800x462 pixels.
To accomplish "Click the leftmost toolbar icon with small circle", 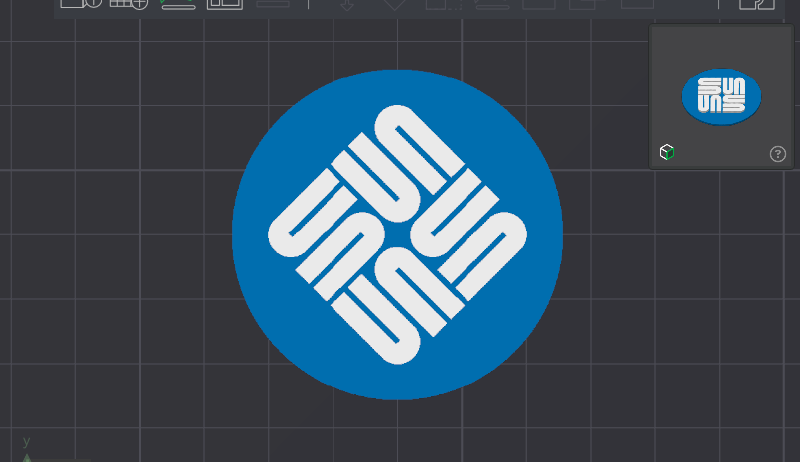I will (81, 4).
